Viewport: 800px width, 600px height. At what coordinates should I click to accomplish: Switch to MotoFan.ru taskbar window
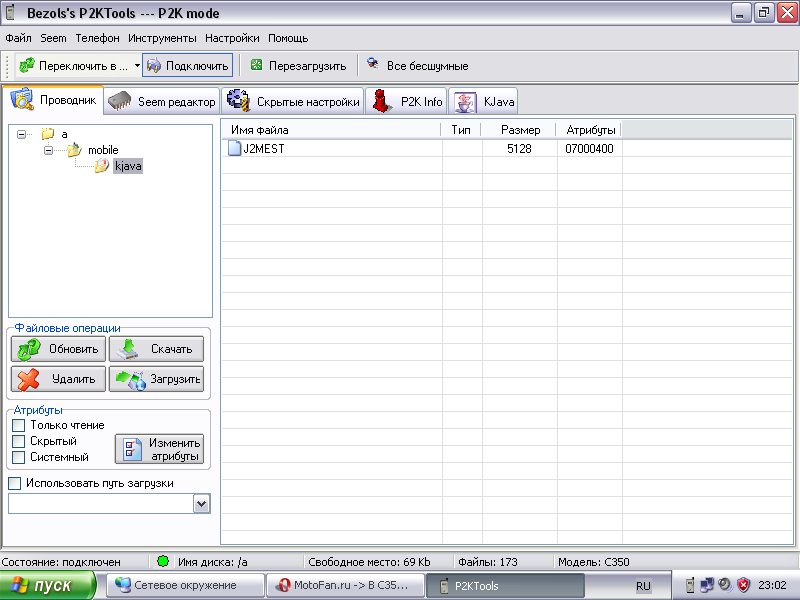345,585
